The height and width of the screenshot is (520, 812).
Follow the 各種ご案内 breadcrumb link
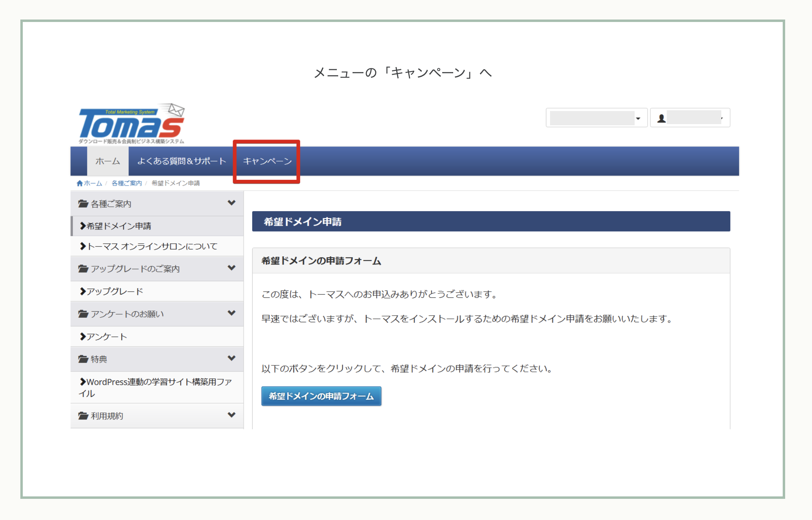(127, 184)
